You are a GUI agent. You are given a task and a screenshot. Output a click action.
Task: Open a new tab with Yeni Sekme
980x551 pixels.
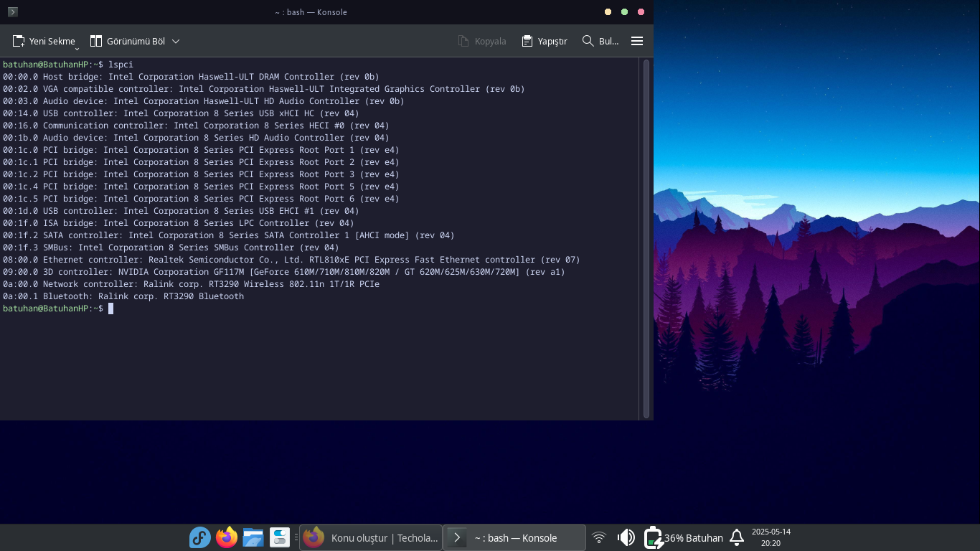(x=44, y=41)
